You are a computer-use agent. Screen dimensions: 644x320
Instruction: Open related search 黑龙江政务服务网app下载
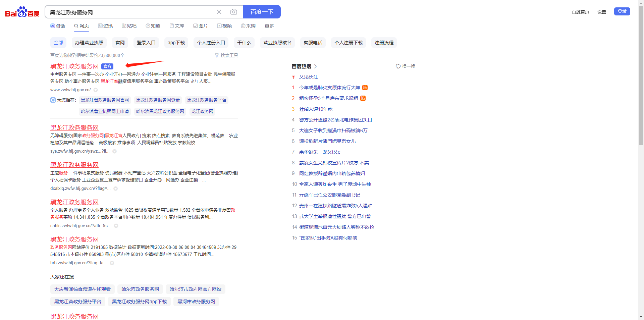coord(139,302)
